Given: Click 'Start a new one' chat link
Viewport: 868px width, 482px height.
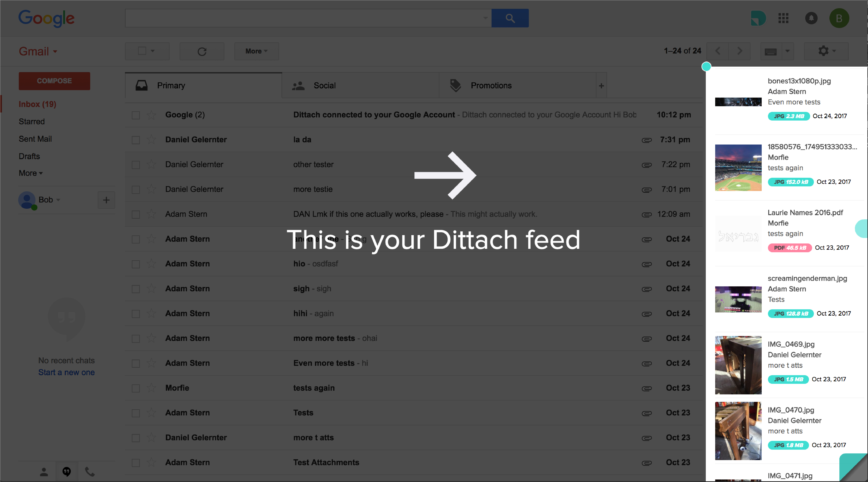Looking at the screenshot, I should point(66,372).
